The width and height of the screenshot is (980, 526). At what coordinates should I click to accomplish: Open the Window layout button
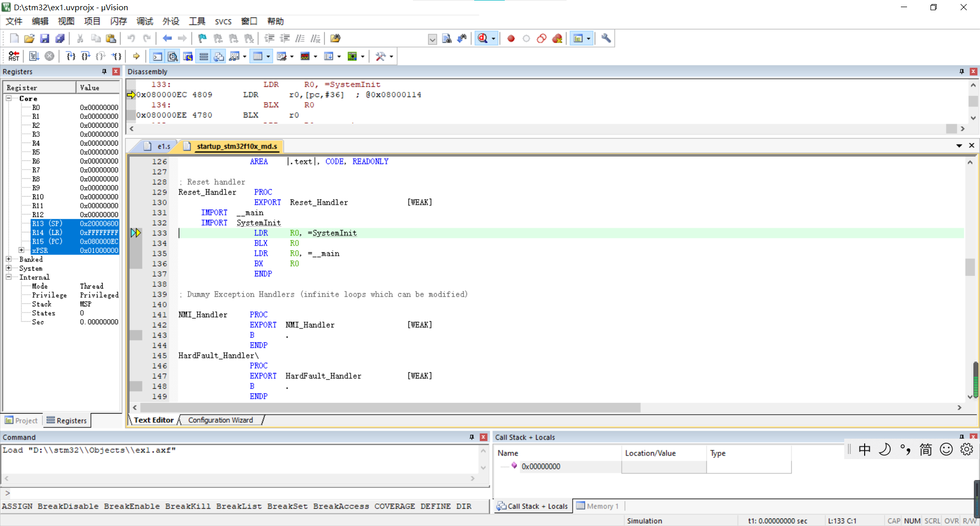click(x=578, y=38)
